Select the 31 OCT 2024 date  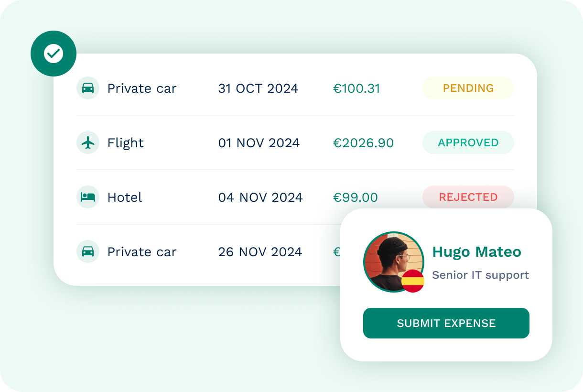[258, 88]
